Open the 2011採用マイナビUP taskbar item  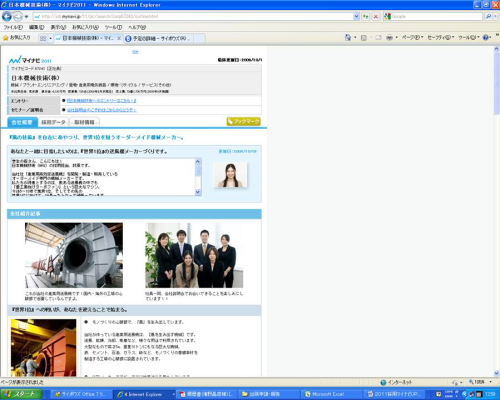394,394
